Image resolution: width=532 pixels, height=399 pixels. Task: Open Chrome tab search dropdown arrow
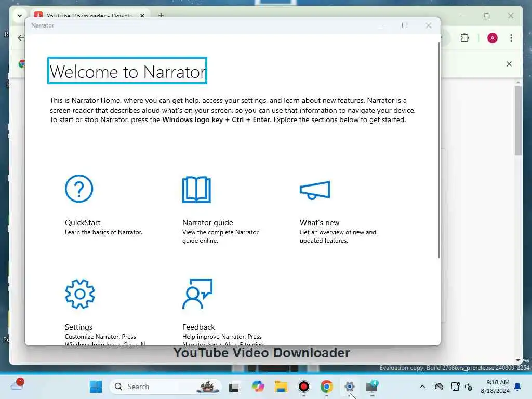20,15
